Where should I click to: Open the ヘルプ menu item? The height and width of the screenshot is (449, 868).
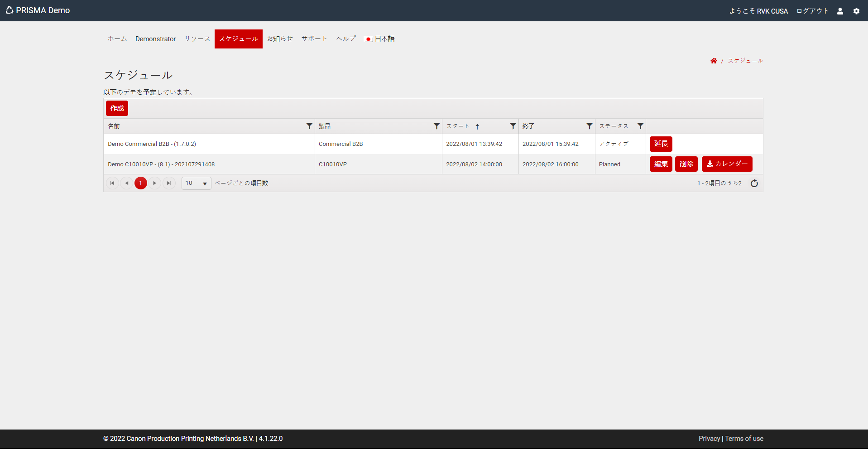(x=346, y=39)
